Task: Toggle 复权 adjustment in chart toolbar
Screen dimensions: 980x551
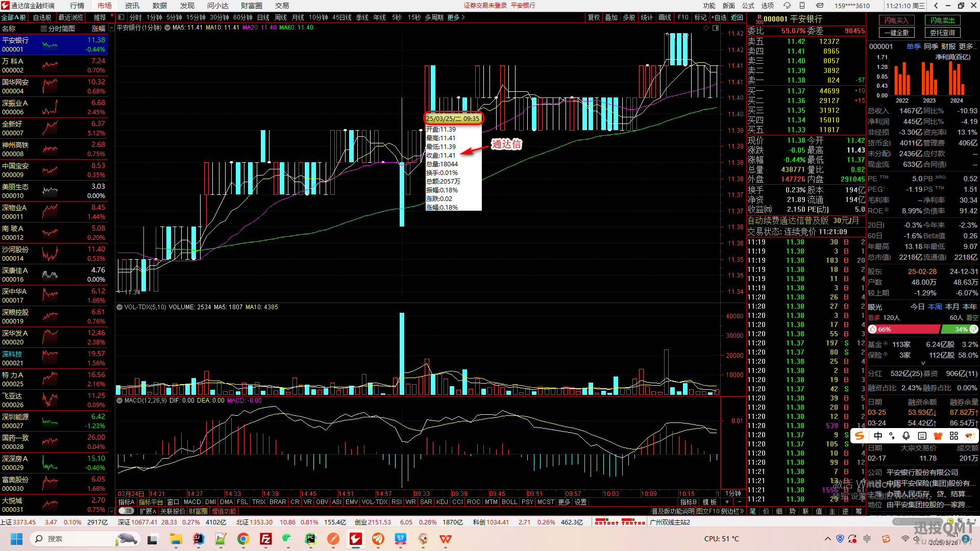Action: [x=594, y=17]
